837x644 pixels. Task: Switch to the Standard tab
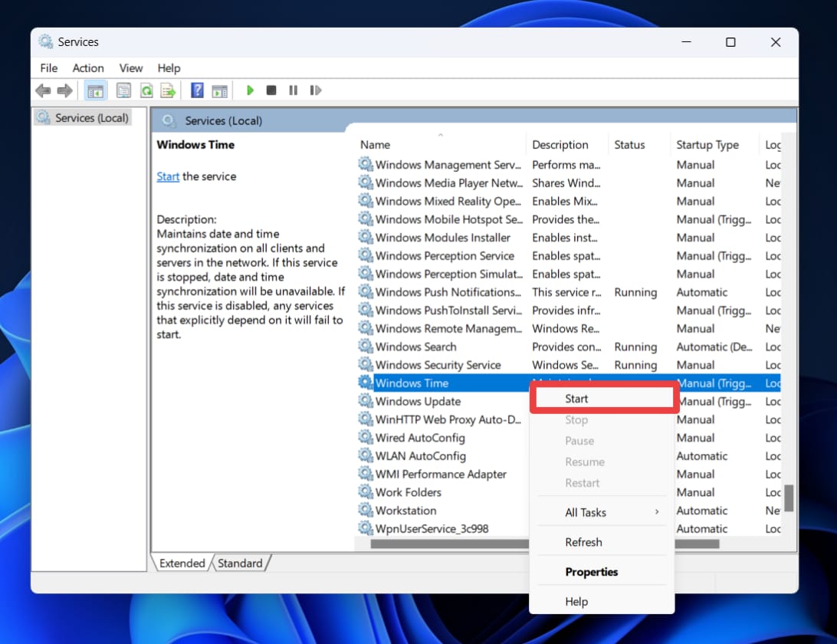pyautogui.click(x=240, y=563)
